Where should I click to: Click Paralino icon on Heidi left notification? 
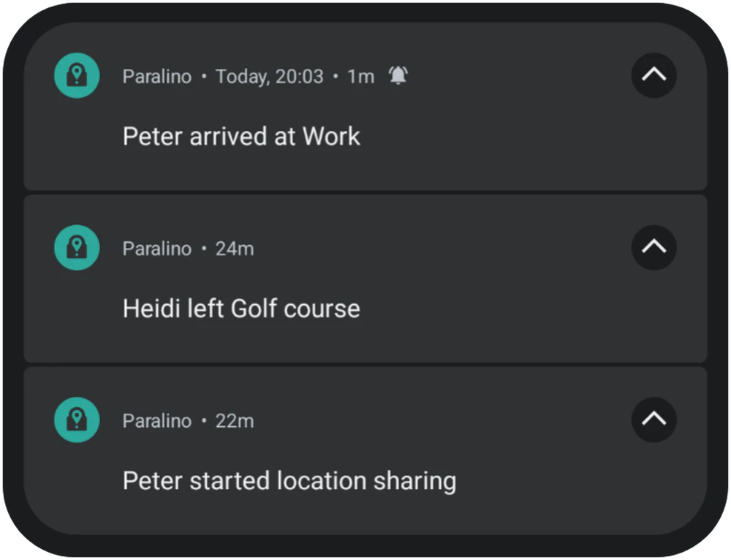pos(77,248)
